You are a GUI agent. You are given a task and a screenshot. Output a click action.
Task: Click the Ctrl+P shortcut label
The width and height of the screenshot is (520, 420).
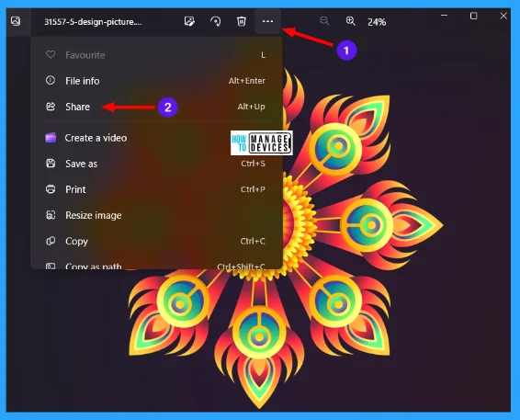(x=253, y=189)
